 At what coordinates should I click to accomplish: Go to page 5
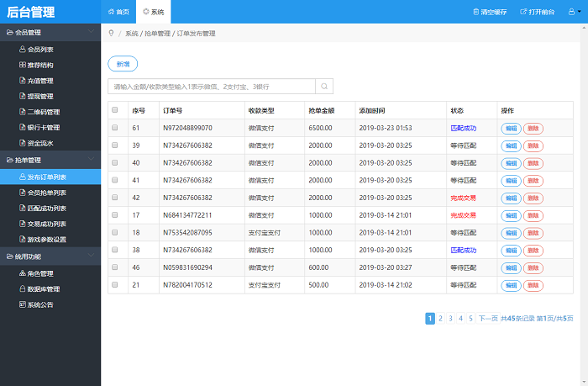[471, 319]
